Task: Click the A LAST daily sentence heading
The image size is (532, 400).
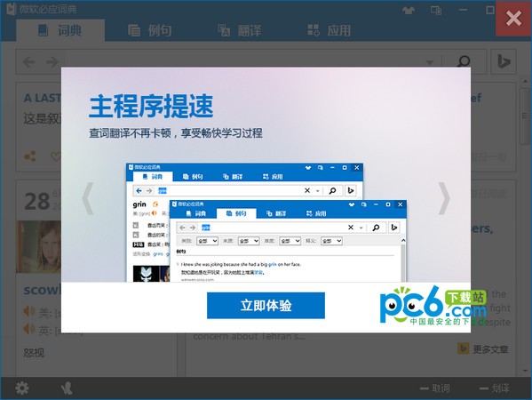Action: (x=43, y=98)
